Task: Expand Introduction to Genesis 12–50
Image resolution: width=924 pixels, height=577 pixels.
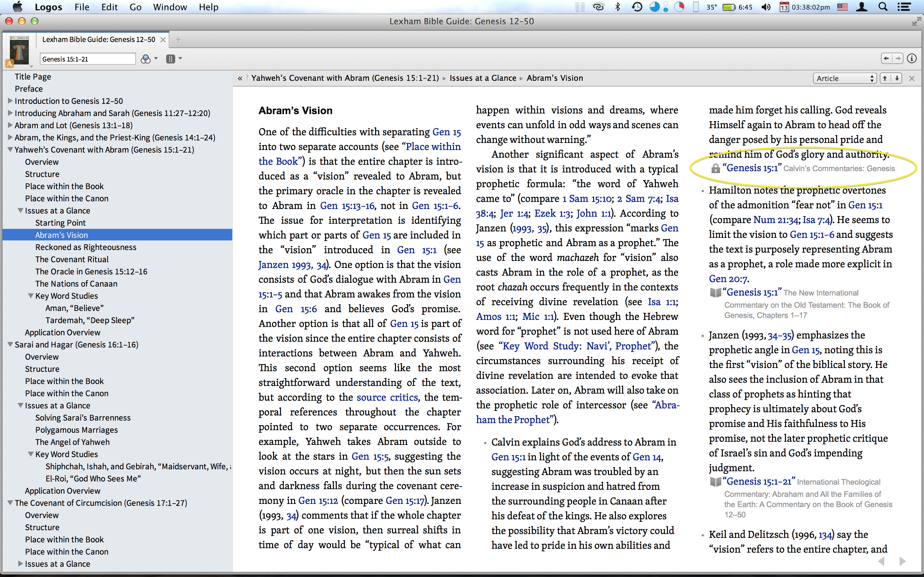Action: [x=10, y=101]
